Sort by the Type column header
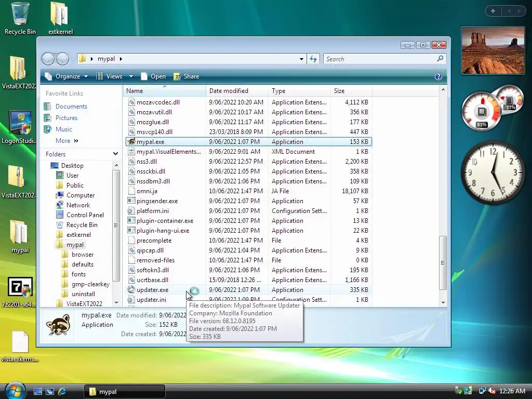This screenshot has width=532, height=399. (x=299, y=90)
